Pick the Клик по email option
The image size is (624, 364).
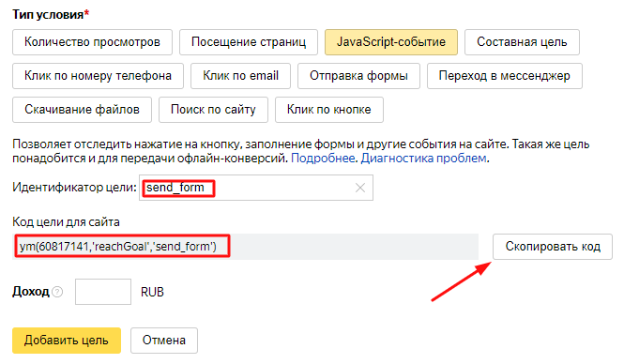click(x=240, y=76)
